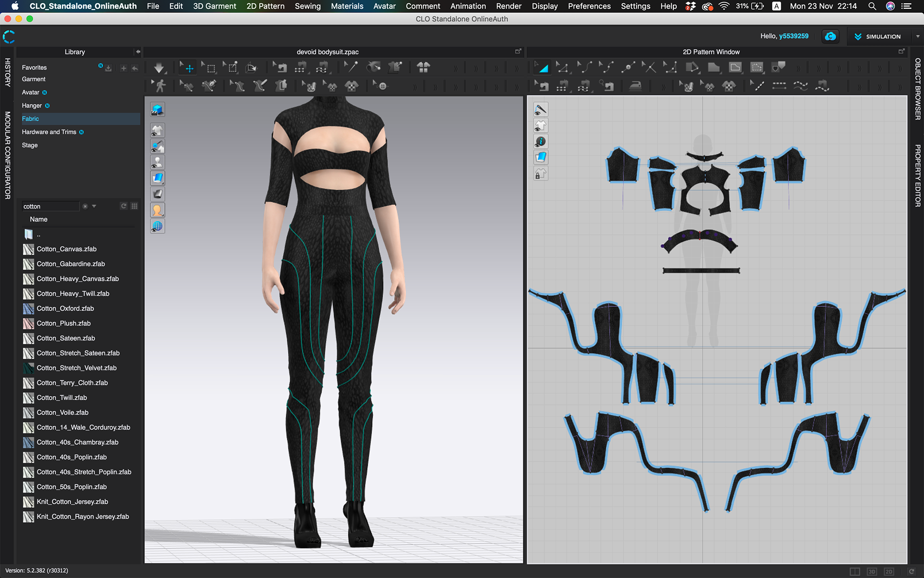Toggle 3D environment globe visibility
The height and width of the screenshot is (578, 924).
click(x=157, y=226)
